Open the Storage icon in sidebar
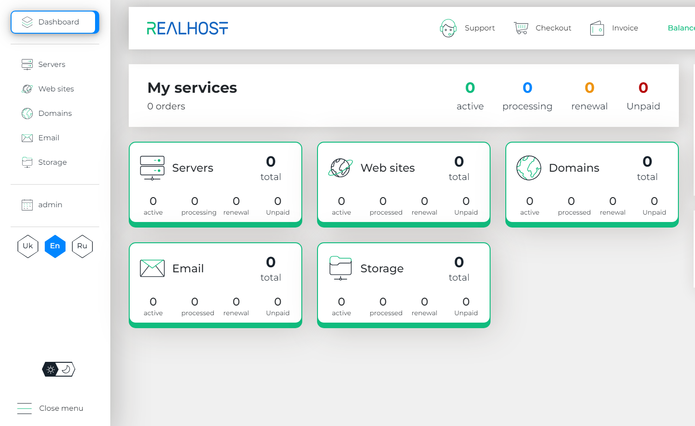Viewport: 695px width, 426px height. tap(27, 162)
